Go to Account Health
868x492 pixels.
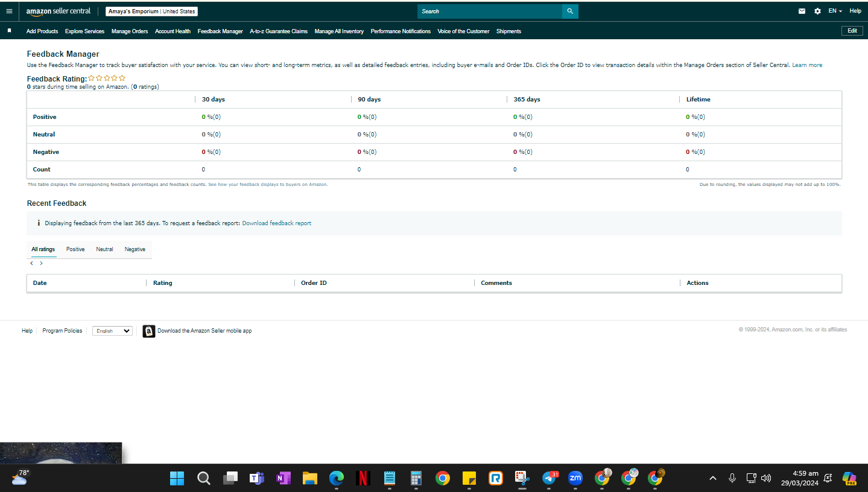click(x=173, y=31)
